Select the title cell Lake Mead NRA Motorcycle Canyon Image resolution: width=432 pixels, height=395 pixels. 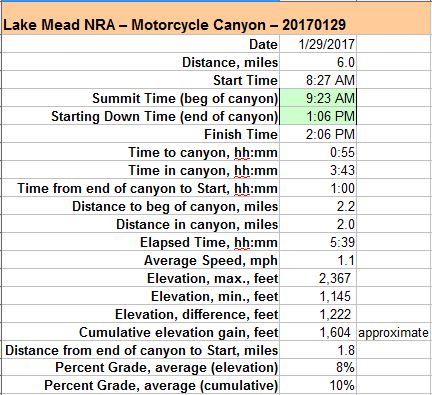(x=174, y=25)
